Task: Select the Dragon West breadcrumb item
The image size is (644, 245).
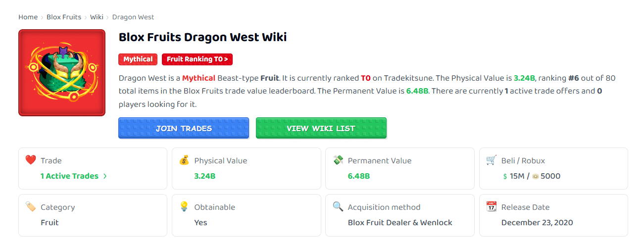Action: coord(133,17)
